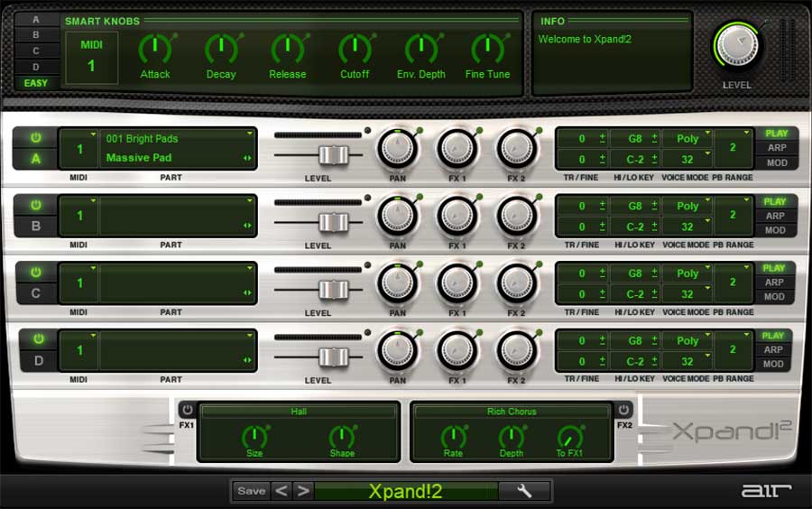Toggle power for part D
The width and height of the screenshot is (812, 509).
click(x=38, y=339)
